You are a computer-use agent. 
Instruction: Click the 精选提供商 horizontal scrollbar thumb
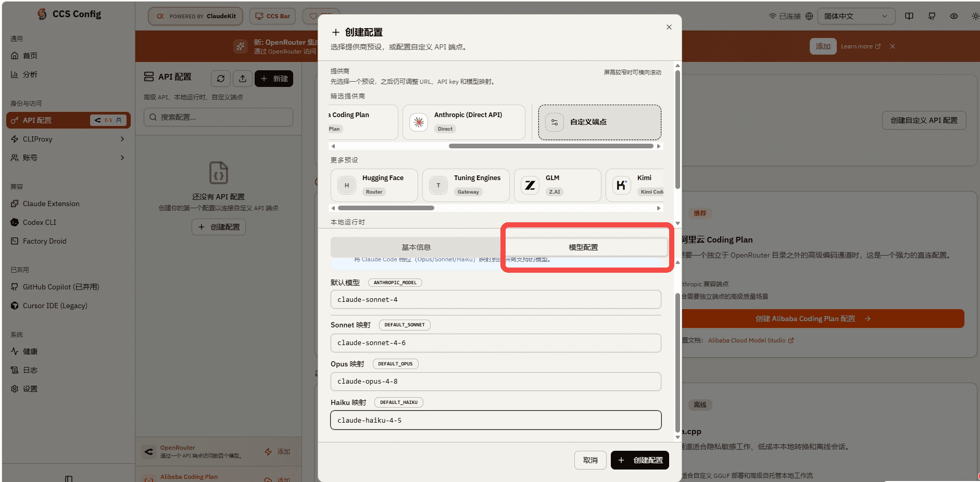551,146
